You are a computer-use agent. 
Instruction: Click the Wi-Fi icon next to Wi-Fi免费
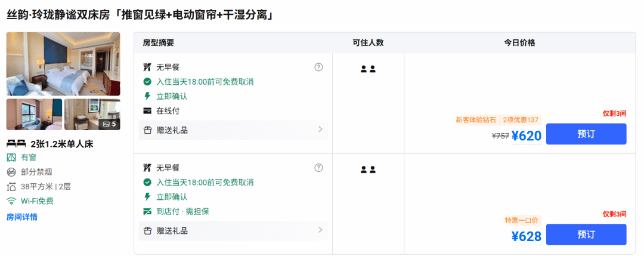click(11, 201)
